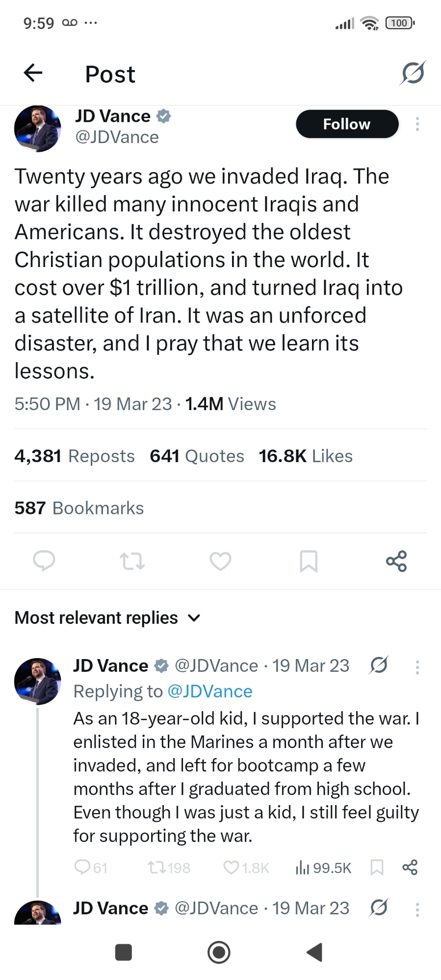Open three-dot menu on first reply
The width and height of the screenshot is (441, 980).
[x=417, y=667]
